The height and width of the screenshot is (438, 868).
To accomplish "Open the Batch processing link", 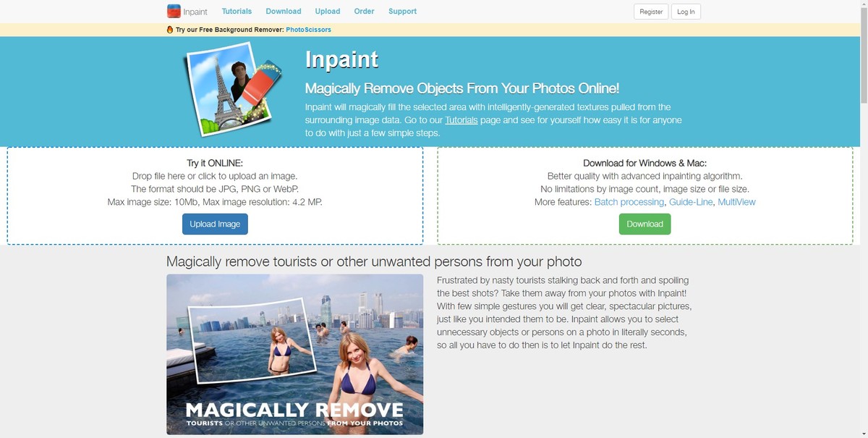I will pyautogui.click(x=629, y=202).
